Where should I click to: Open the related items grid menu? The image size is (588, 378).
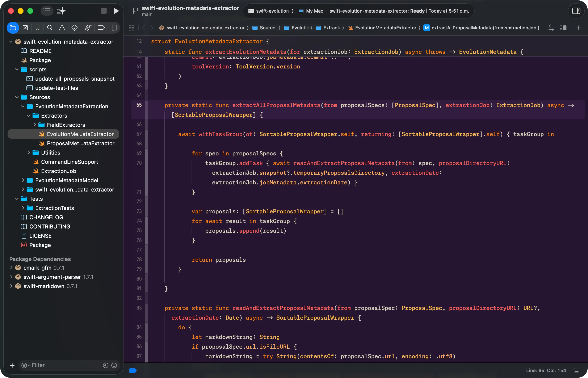pos(131,28)
